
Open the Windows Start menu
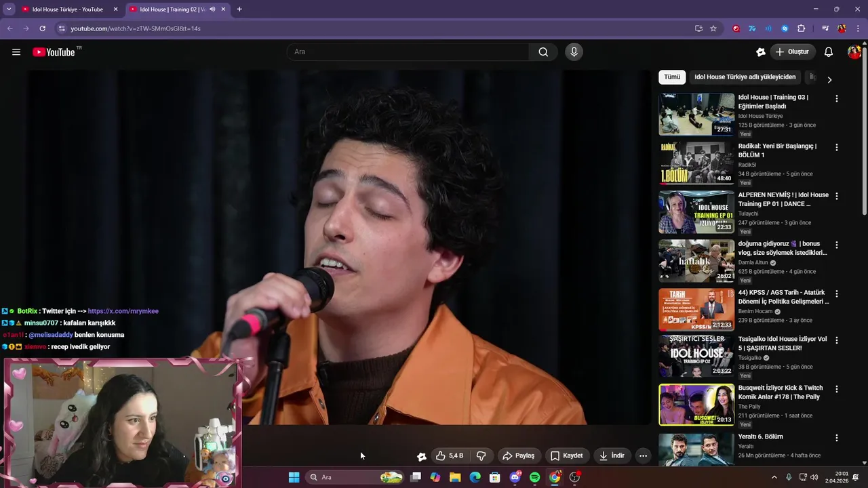click(294, 477)
